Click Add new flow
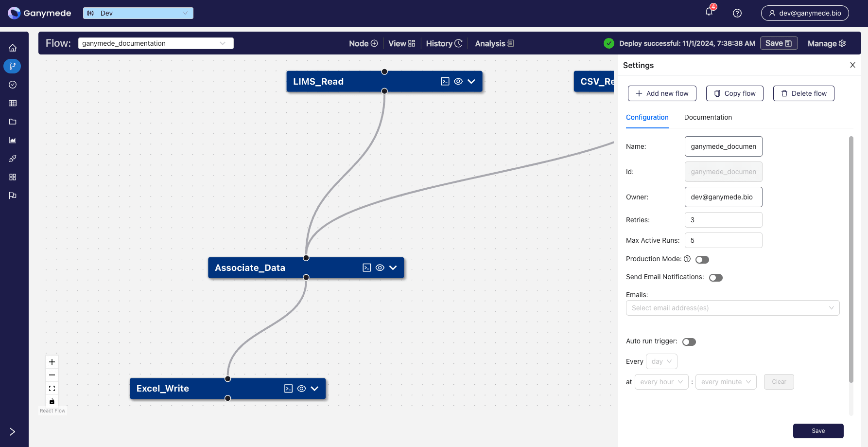The width and height of the screenshot is (868, 447). tap(662, 93)
